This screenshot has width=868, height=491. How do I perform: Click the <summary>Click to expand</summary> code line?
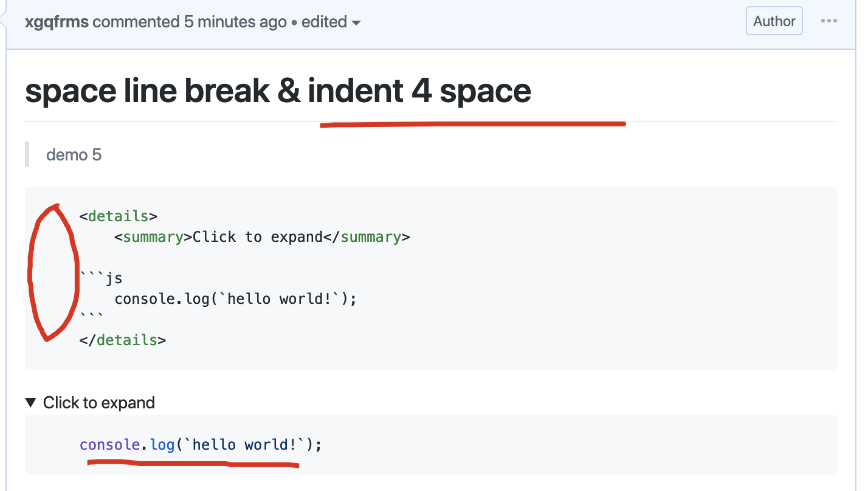click(x=262, y=237)
